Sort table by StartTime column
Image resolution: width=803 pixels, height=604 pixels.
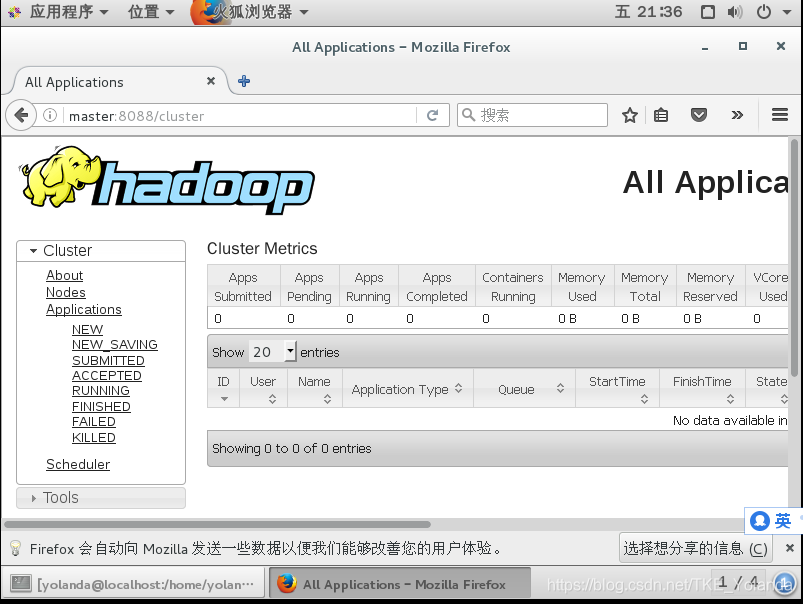pyautogui.click(x=644, y=399)
